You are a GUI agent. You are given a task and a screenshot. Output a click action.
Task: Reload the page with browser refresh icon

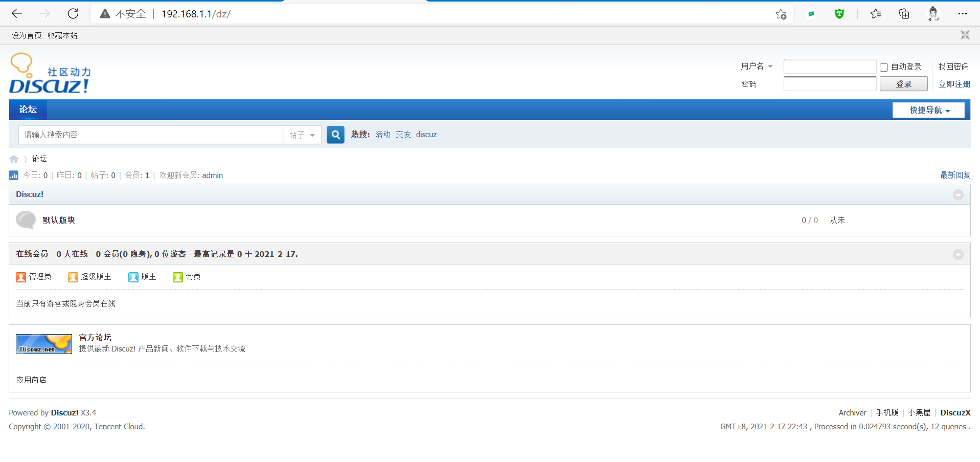pyautogui.click(x=73, y=14)
